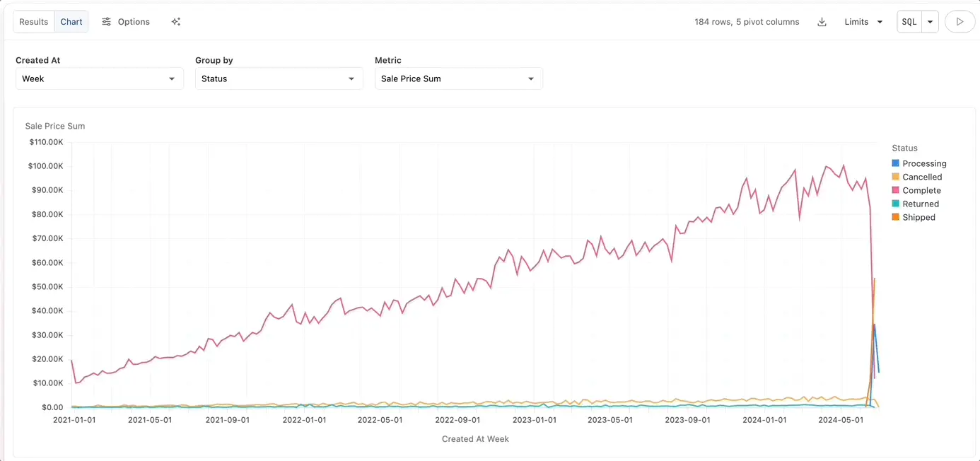Screen dimensions: 980x461
Task: Switch to the Results tab
Action: [x=34, y=22]
